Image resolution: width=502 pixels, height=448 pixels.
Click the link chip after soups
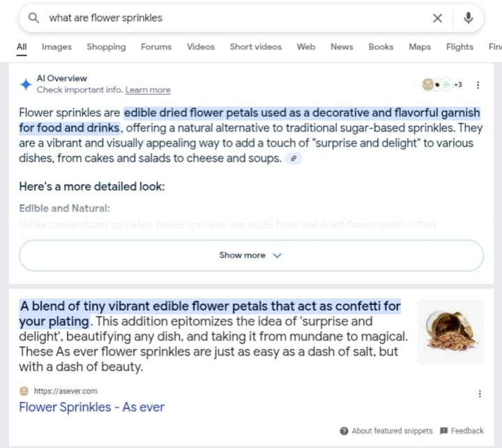[294, 158]
